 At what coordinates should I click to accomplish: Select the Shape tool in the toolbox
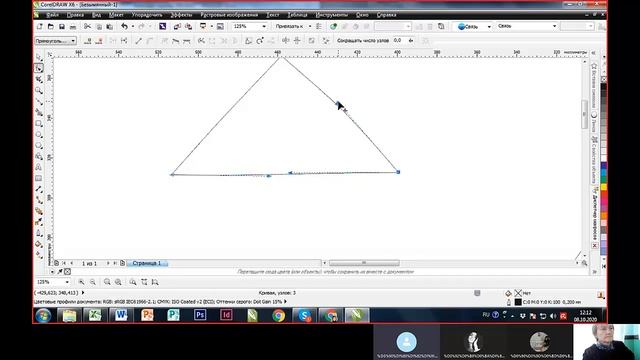point(39,68)
